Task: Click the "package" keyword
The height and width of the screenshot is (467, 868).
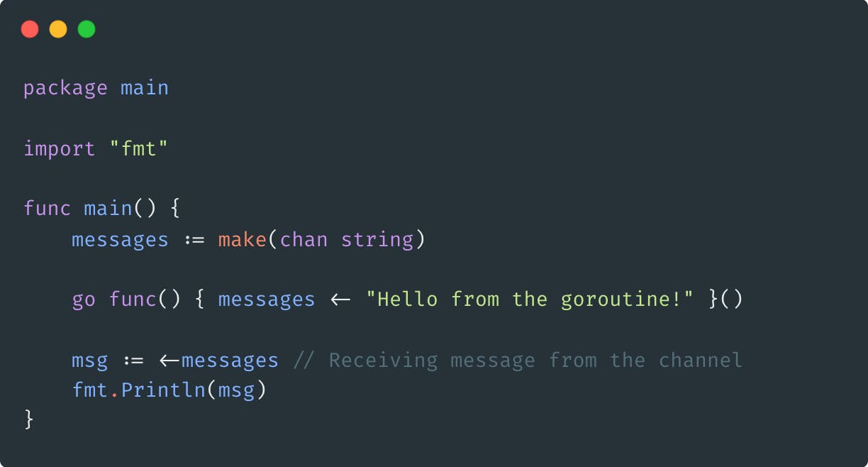Action: (65, 88)
